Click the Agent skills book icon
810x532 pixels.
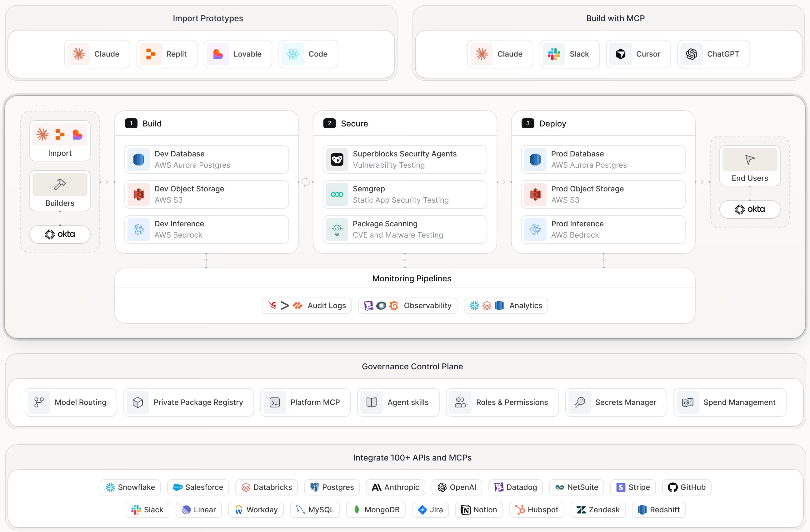[x=372, y=402]
